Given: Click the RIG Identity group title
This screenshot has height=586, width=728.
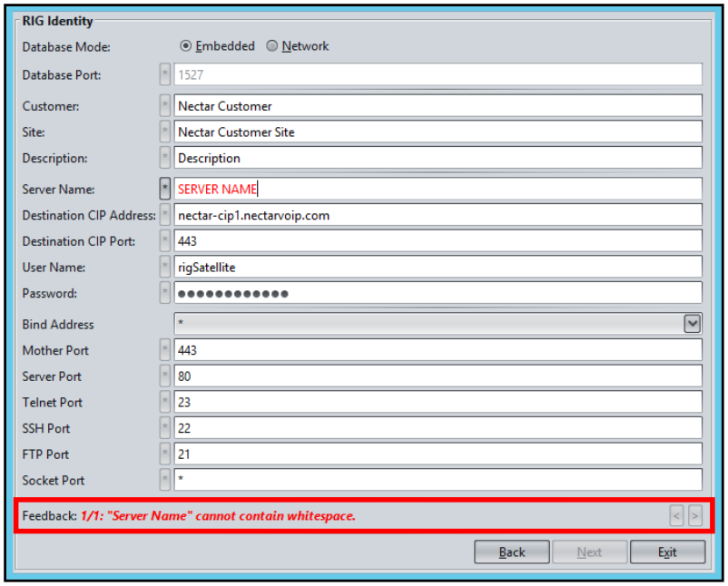Looking at the screenshot, I should click(x=57, y=21).
